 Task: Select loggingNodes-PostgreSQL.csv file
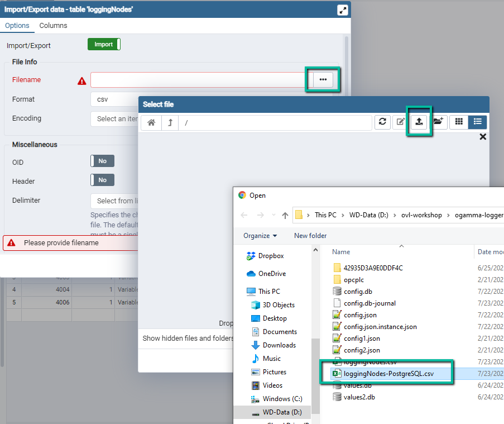[388, 373]
